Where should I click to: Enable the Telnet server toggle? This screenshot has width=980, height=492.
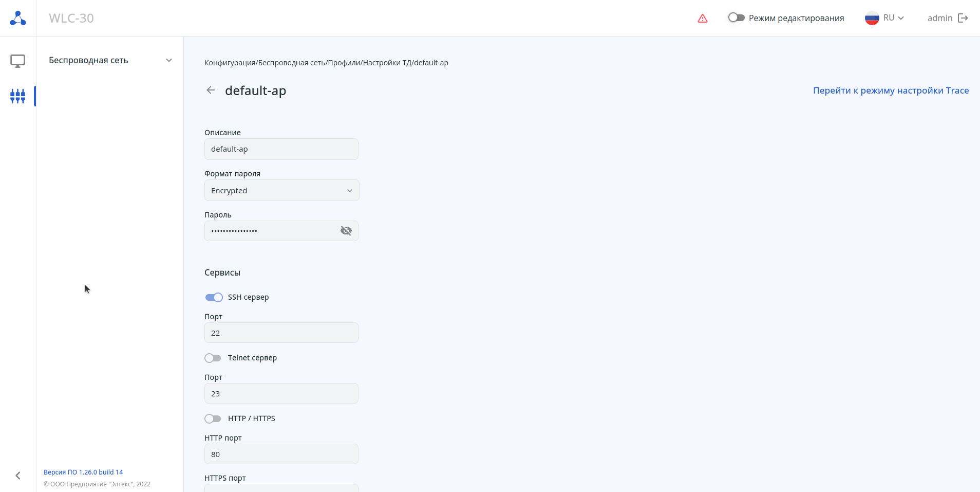213,358
